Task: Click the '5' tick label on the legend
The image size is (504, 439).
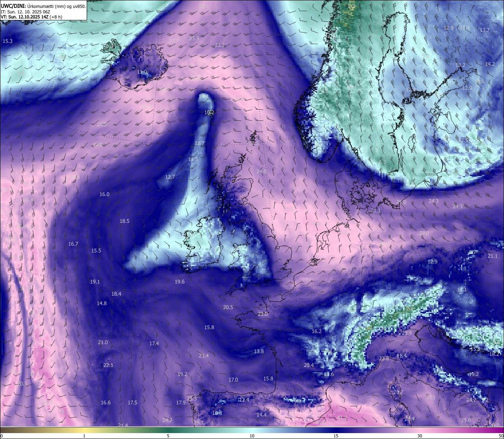Action: [x=168, y=436]
